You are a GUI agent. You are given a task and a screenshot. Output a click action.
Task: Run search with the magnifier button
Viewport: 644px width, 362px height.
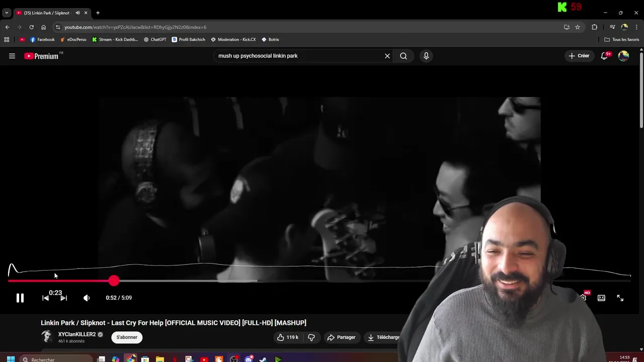click(404, 56)
